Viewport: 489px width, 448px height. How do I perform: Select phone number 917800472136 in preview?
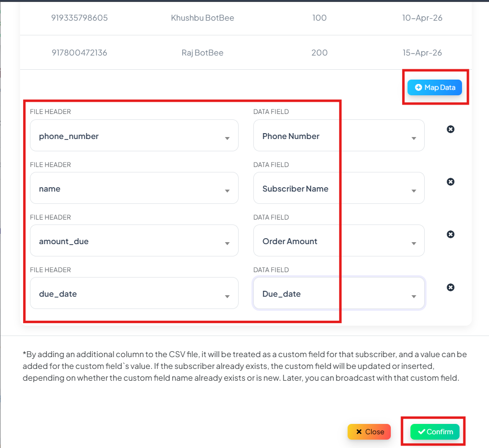79,53
